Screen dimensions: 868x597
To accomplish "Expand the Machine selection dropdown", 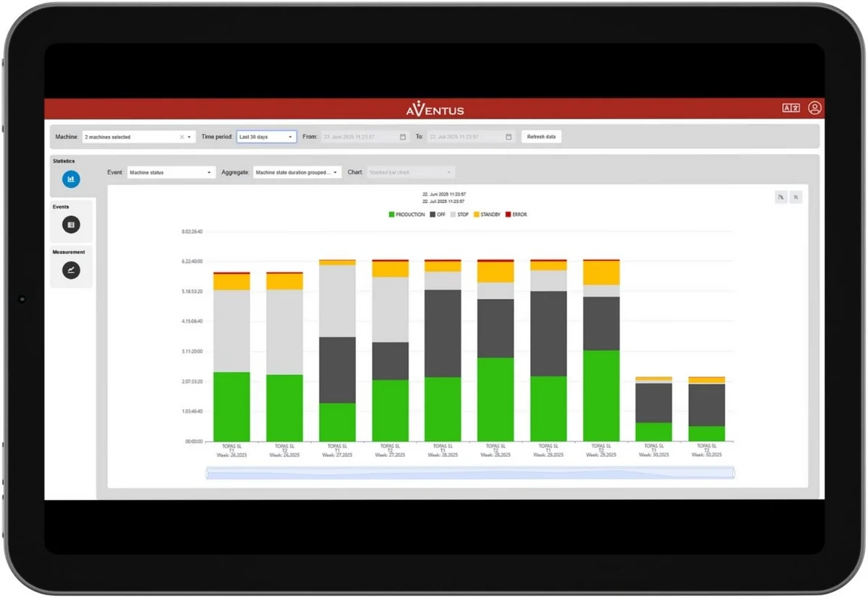I will coord(190,137).
